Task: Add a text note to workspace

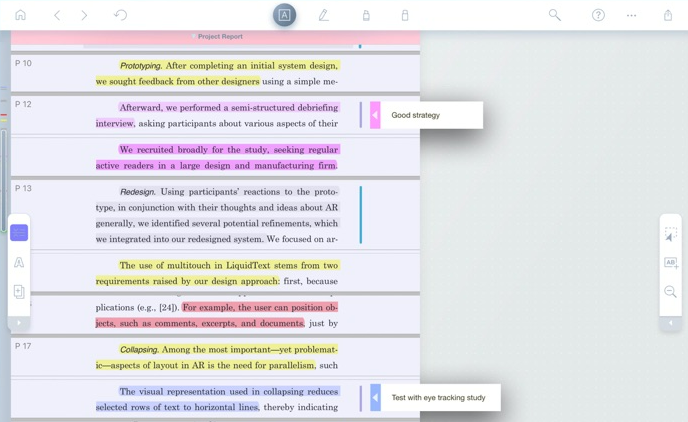Action: pos(671,263)
